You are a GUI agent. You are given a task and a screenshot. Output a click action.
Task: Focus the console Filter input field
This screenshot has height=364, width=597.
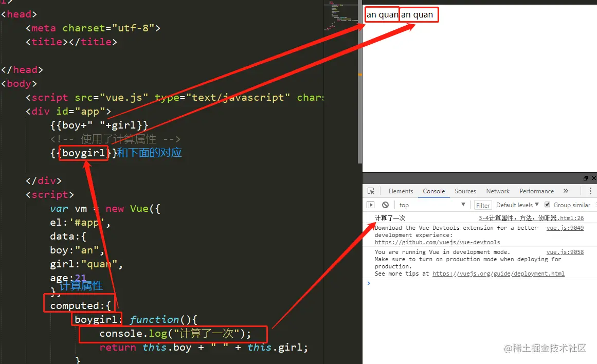point(483,205)
